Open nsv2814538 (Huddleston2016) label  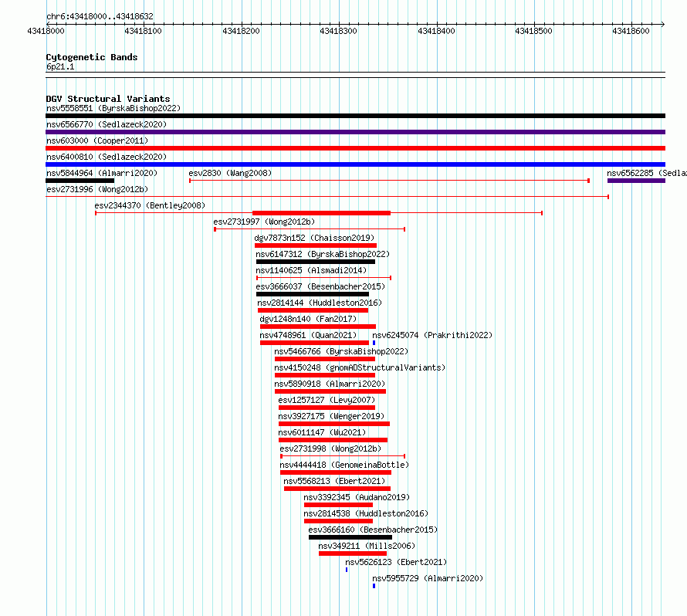coord(366,513)
